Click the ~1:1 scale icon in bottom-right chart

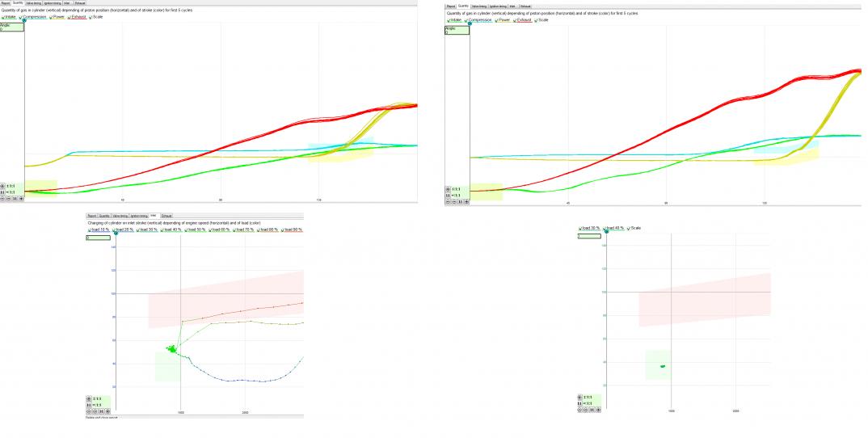pyautogui.click(x=579, y=404)
